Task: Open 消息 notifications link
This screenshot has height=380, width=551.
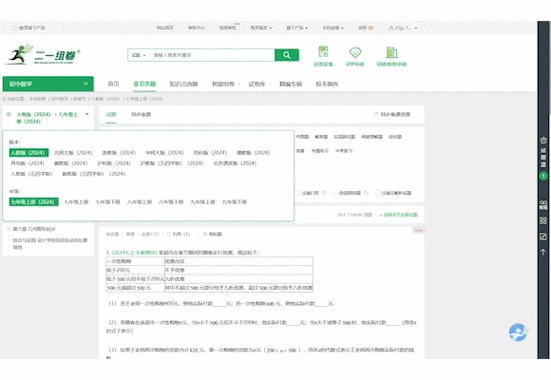Action: pos(365,28)
